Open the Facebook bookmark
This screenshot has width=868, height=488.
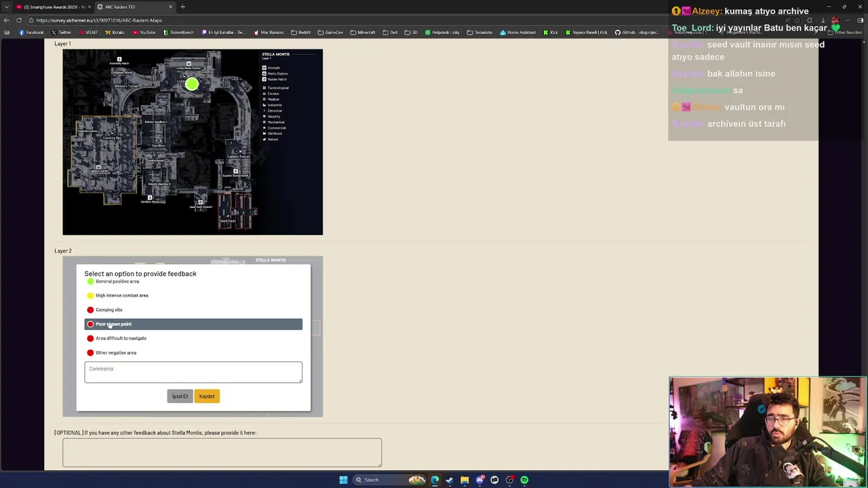[x=31, y=33]
